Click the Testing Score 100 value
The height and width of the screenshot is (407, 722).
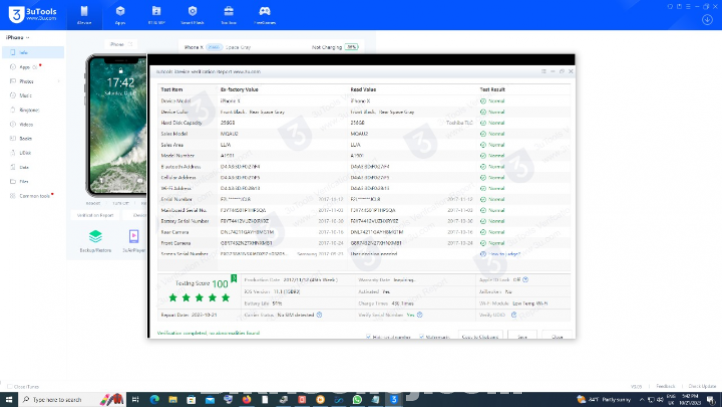click(220, 284)
